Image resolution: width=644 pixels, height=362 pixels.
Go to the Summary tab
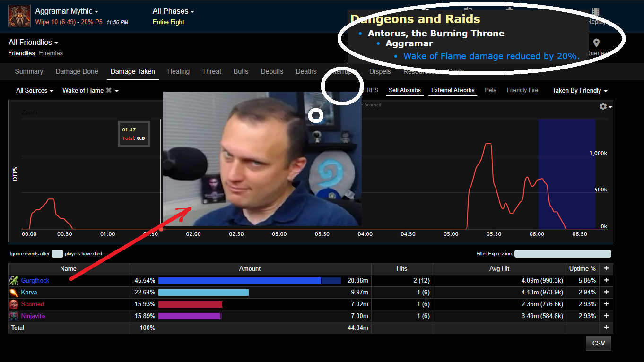pos(29,71)
